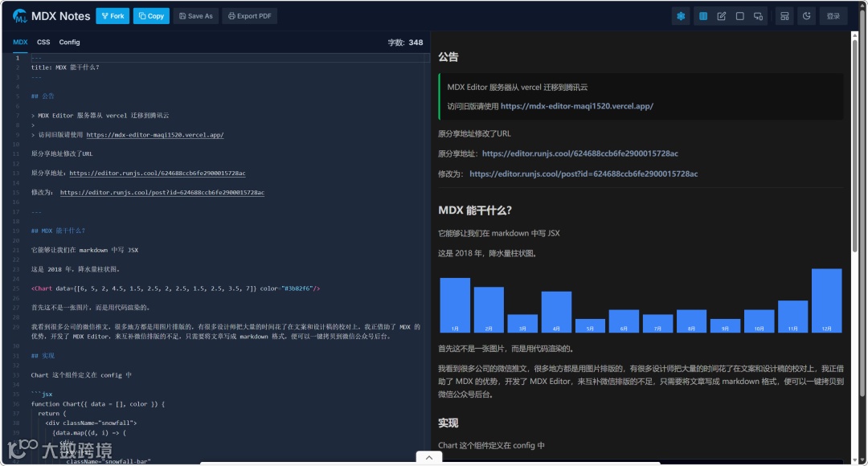Screen dimensions: 868x466
Task: Expand the bottom panel chevron
Action: point(429,458)
